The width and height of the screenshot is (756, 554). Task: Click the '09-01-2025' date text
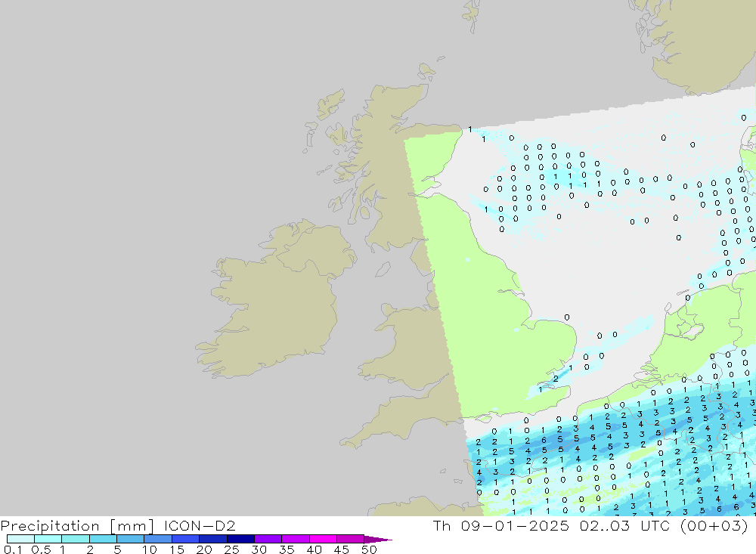515,526
